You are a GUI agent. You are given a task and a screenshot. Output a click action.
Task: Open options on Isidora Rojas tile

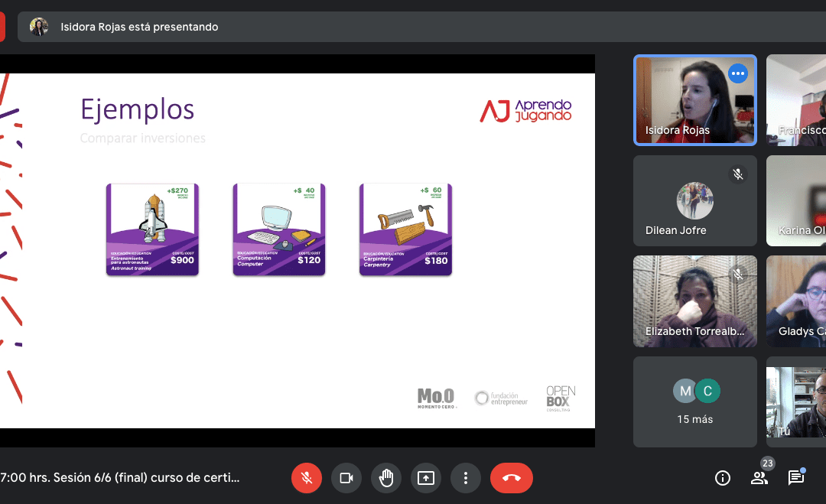point(738,73)
